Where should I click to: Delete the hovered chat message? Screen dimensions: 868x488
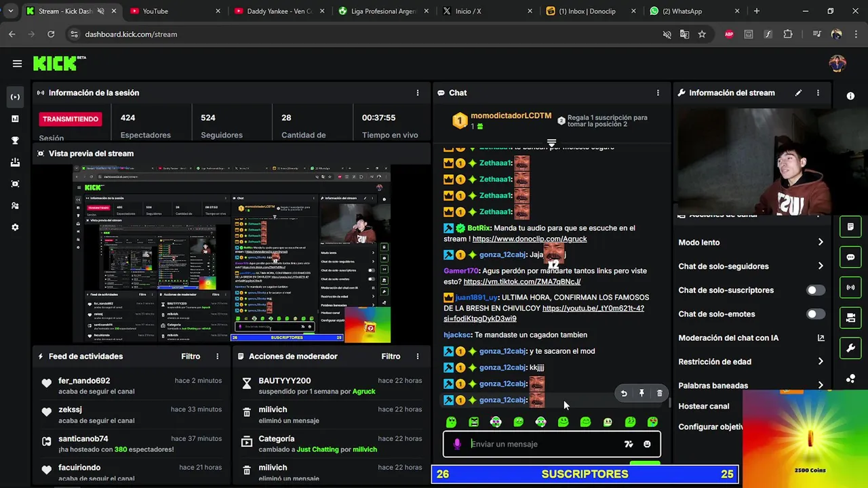(659, 393)
